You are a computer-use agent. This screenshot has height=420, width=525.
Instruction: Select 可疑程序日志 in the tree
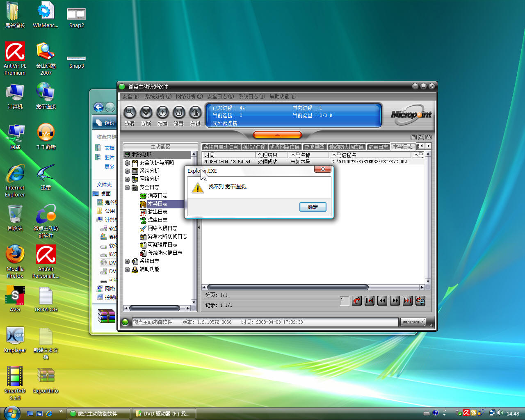[162, 245]
